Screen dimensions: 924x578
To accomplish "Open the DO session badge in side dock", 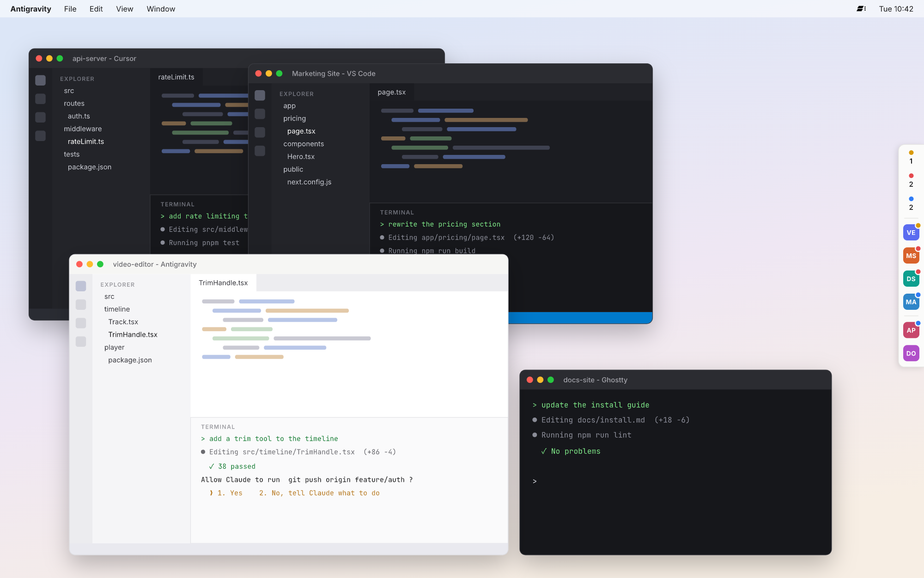I will coord(911,353).
